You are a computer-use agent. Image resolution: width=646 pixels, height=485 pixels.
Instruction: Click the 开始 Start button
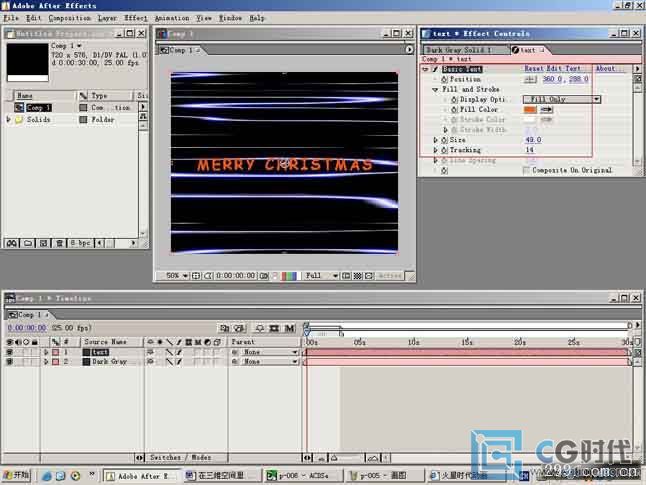tap(16, 476)
